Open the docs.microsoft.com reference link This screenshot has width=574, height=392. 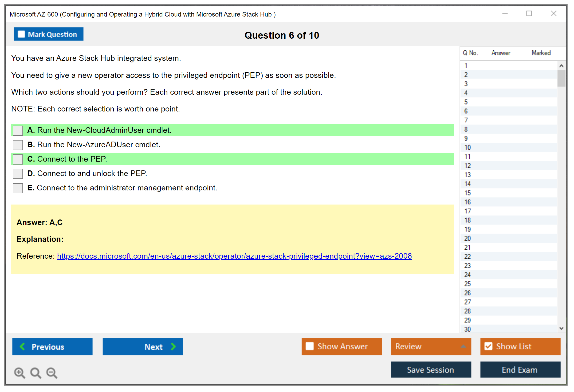[234, 256]
